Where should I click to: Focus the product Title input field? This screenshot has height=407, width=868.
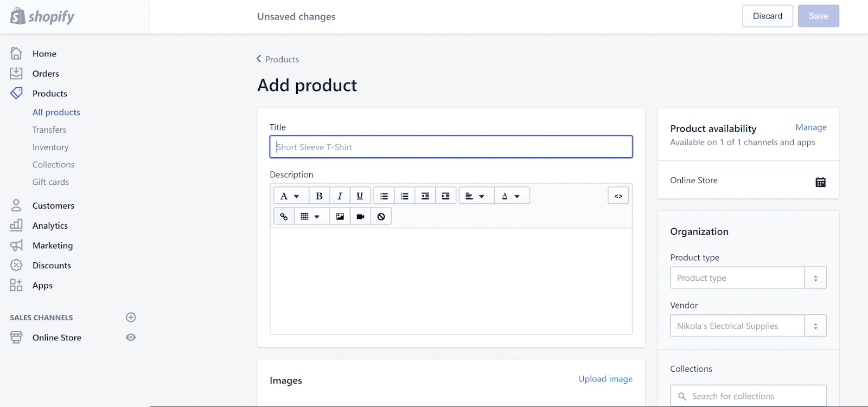pos(451,147)
